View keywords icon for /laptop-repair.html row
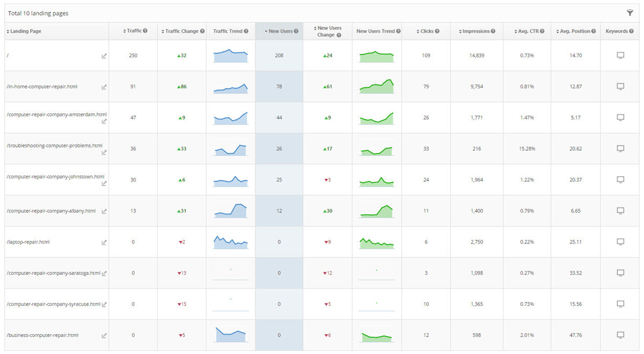Viewport: 644px width, 354px height. coord(620,242)
